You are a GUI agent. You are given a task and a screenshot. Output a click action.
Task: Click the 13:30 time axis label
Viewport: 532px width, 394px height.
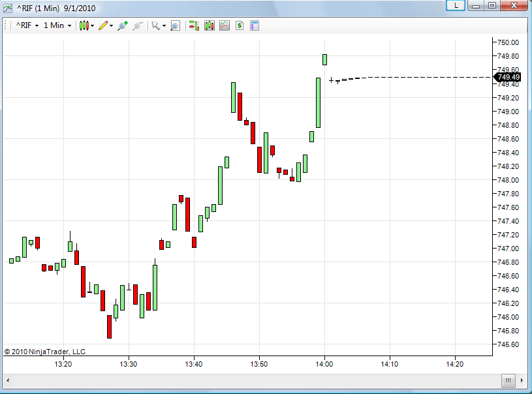tap(129, 364)
